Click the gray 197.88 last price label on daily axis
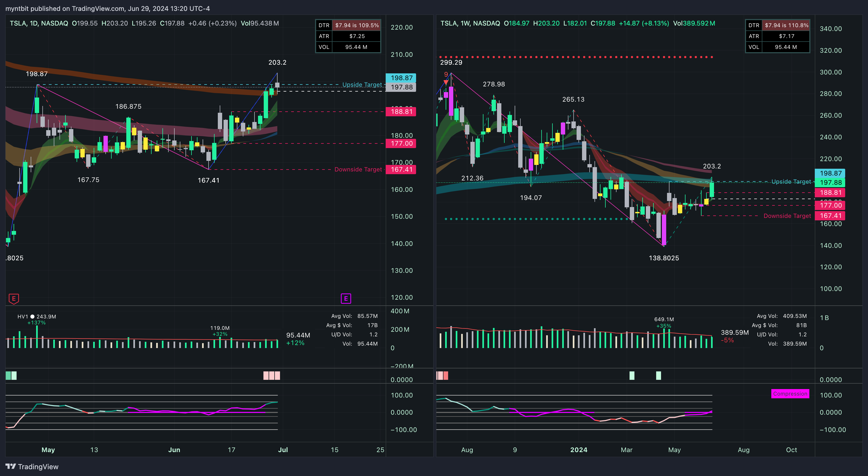 point(401,87)
